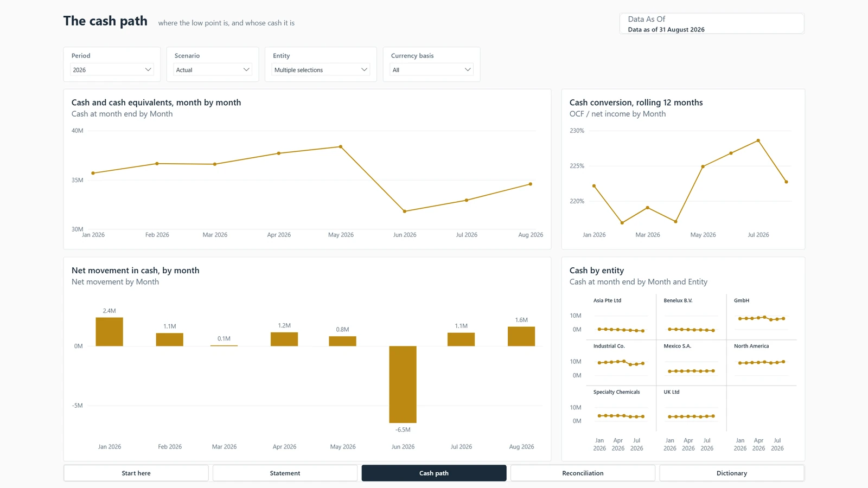Viewport: 868px width, 488px height.
Task: Click the 1.6M data label above August bar
Action: (x=521, y=320)
